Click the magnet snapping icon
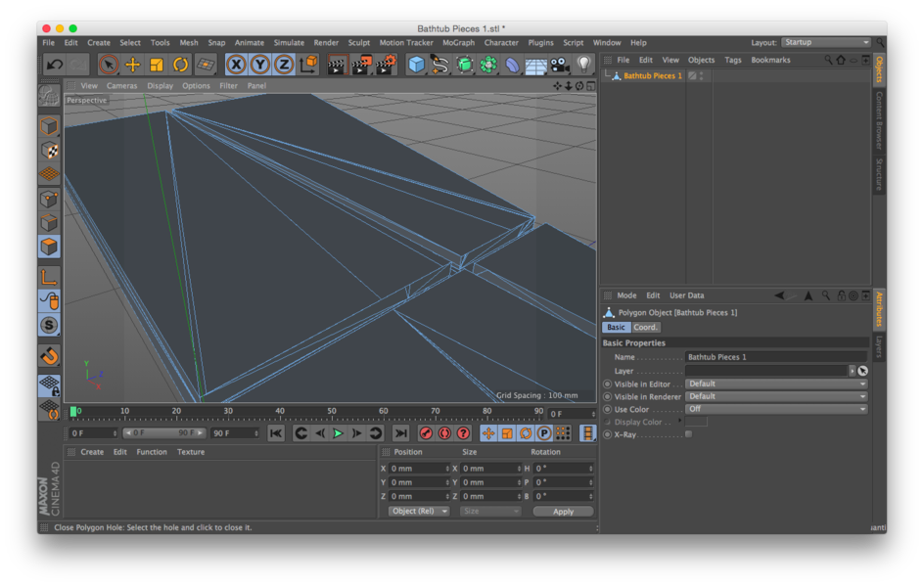 (50, 355)
